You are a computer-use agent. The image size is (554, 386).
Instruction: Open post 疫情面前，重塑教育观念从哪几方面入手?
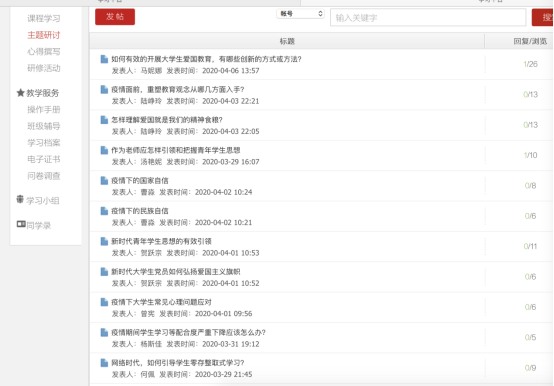(x=178, y=89)
